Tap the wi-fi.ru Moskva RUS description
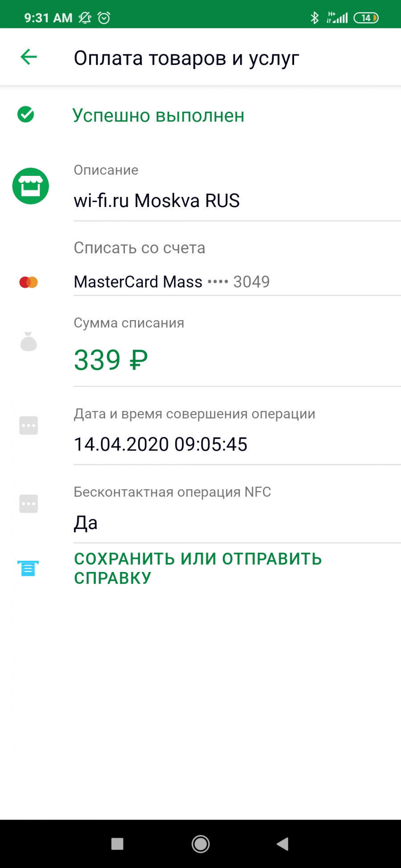 (157, 201)
